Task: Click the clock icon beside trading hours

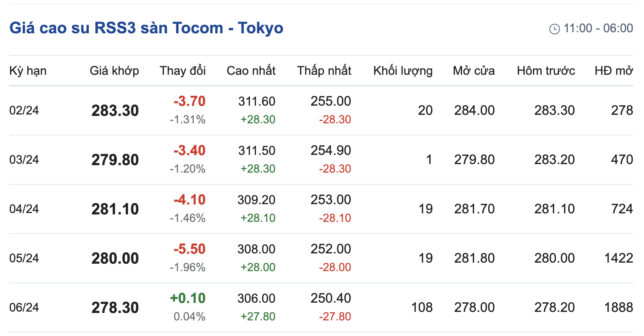Action: point(554,29)
